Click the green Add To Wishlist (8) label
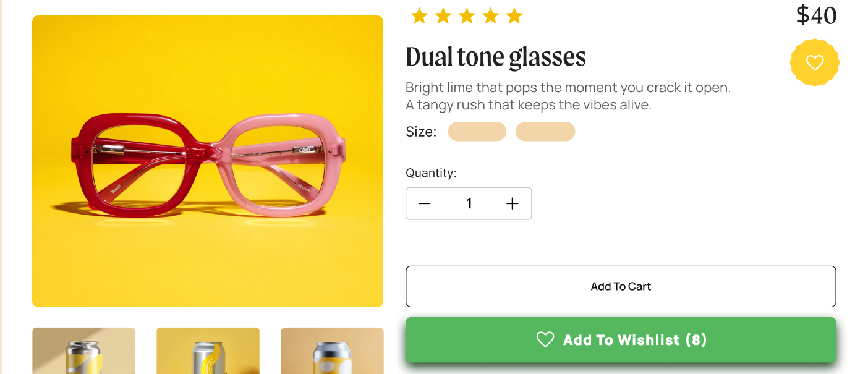868x374 pixels. (x=635, y=339)
